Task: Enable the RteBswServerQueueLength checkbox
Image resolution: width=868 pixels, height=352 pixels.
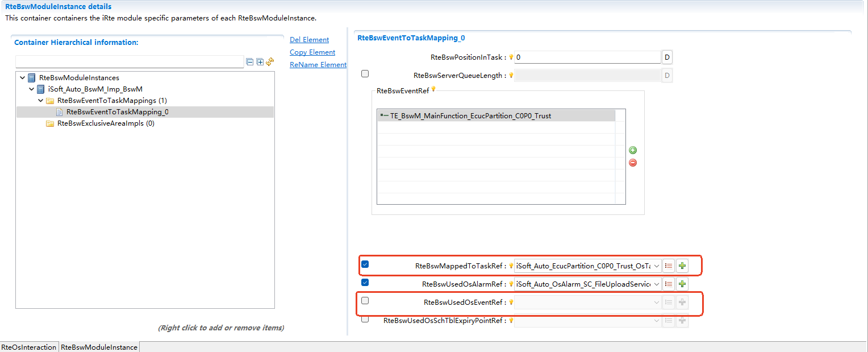Action: (365, 74)
